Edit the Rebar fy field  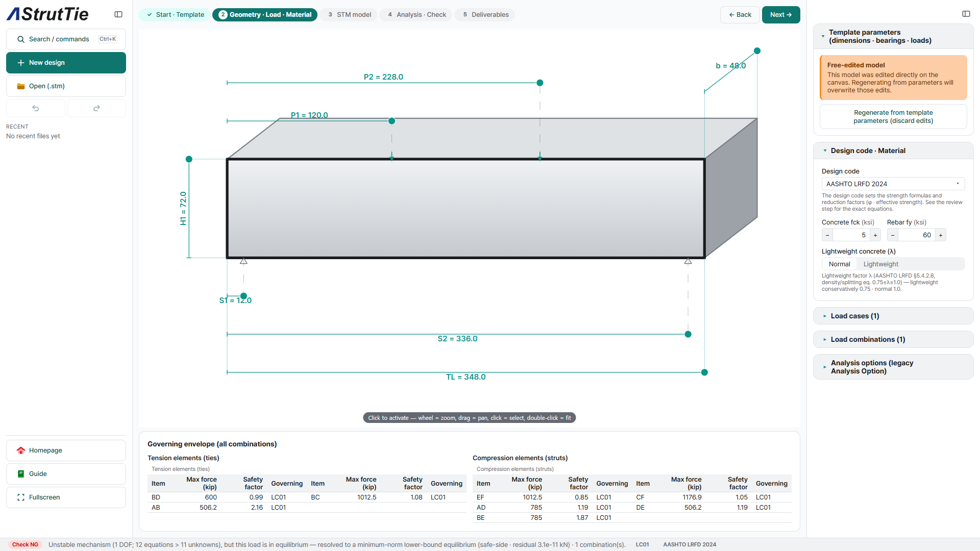(917, 235)
